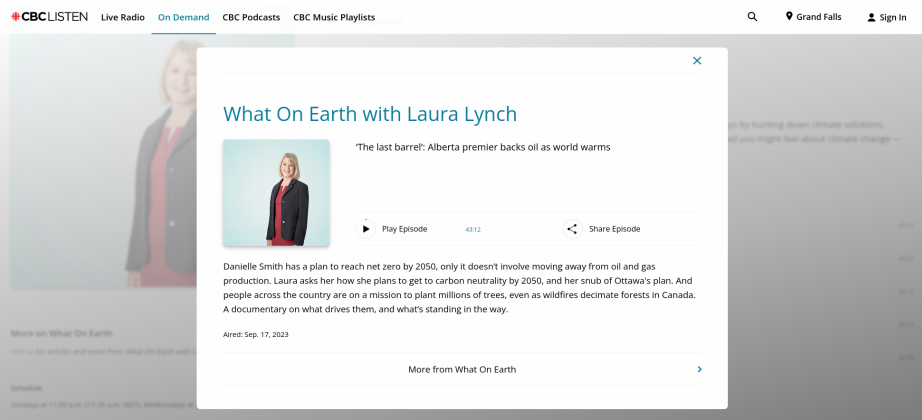The height and width of the screenshot is (420, 922).
Task: Click the What On Earth with Laura Lynch heading
Action: pyautogui.click(x=370, y=114)
